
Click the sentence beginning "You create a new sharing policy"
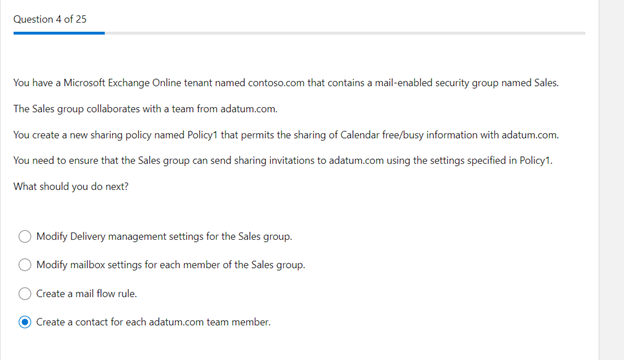pos(286,135)
